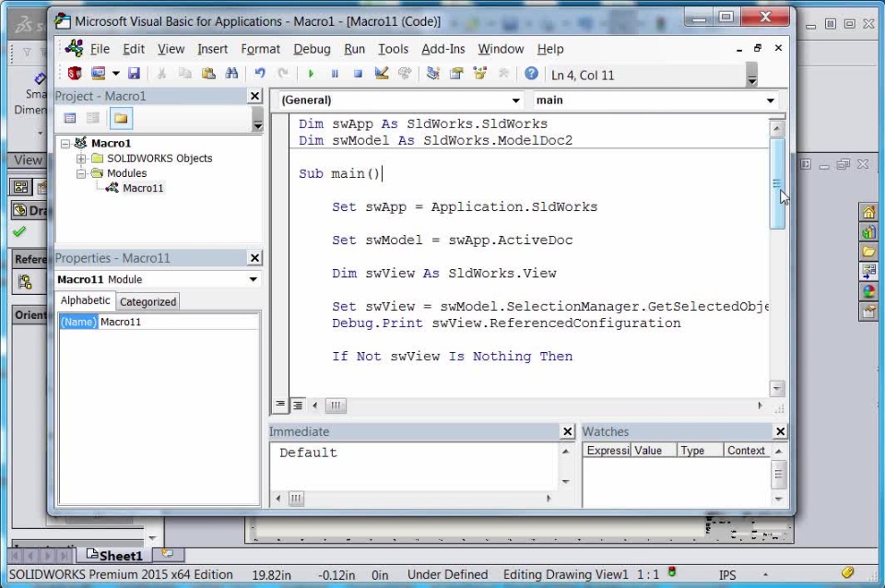Screen dimensions: 885x588
Task: Click View Code icon in Project panel
Action: (x=70, y=119)
